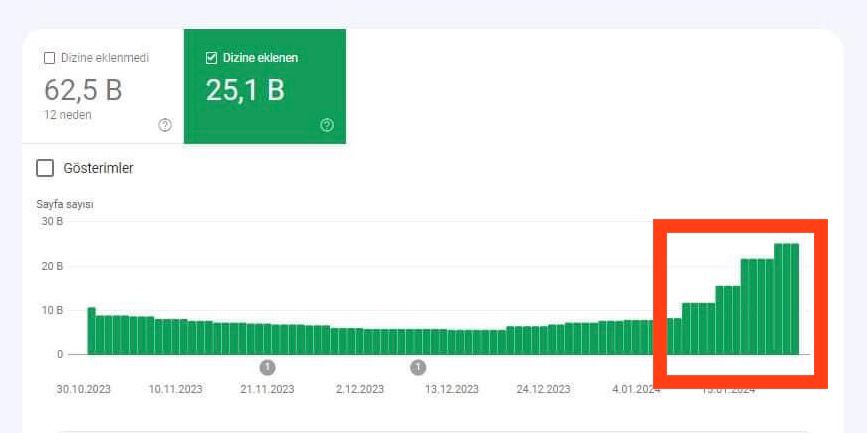This screenshot has width=867, height=433.
Task: Click the '12 neden' label
Action: [67, 115]
